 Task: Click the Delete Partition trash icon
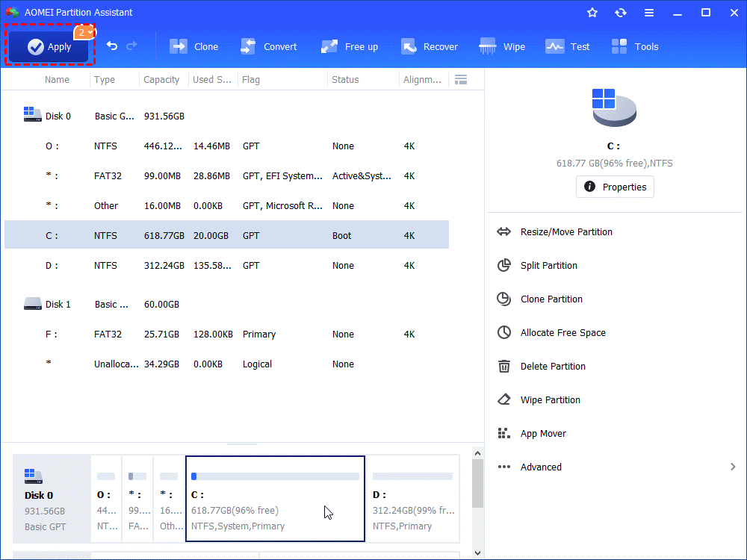click(504, 367)
